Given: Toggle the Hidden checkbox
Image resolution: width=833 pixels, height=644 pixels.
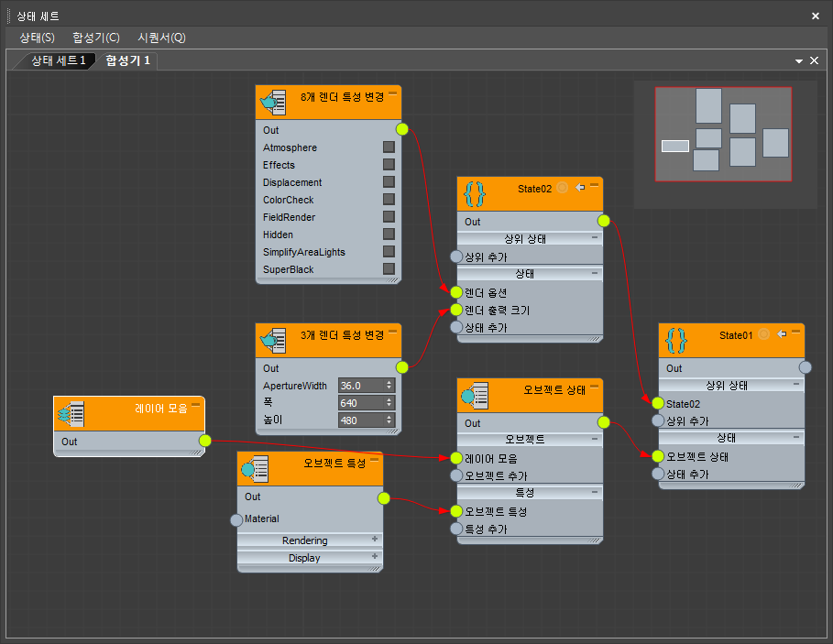Looking at the screenshot, I should (x=389, y=235).
